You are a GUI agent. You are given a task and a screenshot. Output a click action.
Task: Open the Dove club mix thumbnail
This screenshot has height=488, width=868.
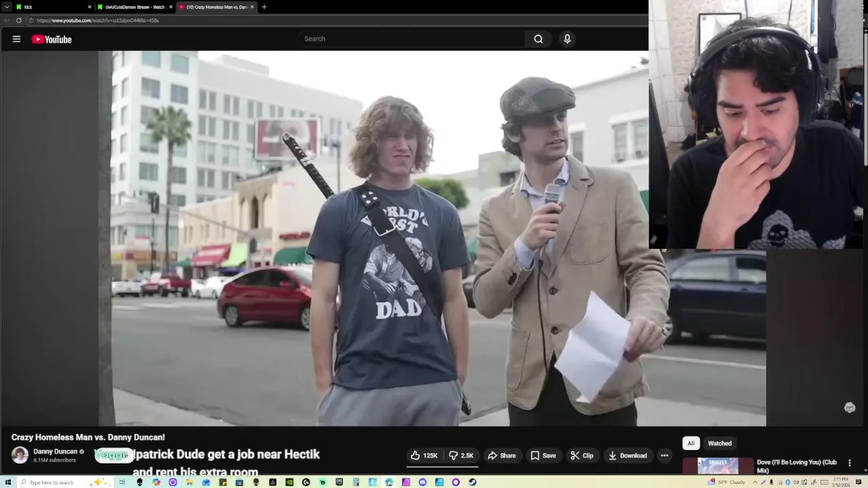(x=717, y=466)
